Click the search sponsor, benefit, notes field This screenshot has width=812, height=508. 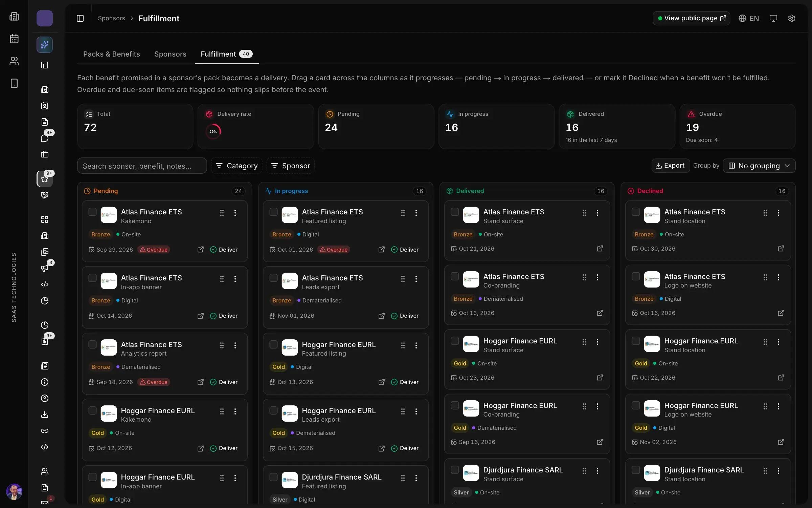pyautogui.click(x=142, y=166)
